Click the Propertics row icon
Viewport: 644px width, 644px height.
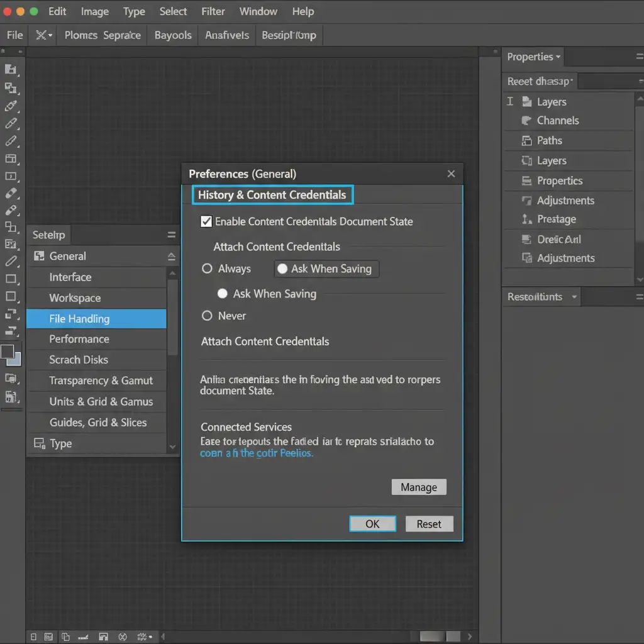(x=526, y=181)
